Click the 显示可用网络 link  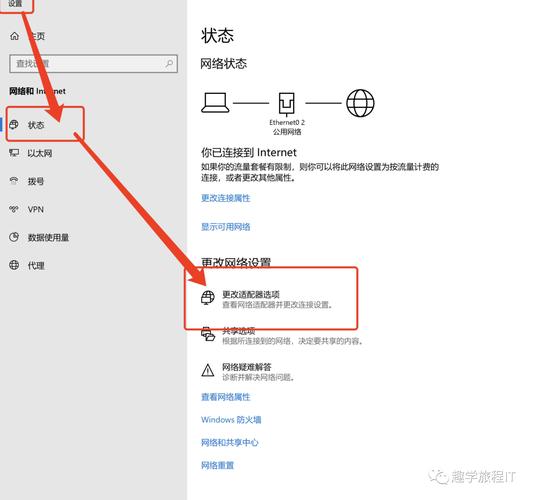click(x=225, y=227)
